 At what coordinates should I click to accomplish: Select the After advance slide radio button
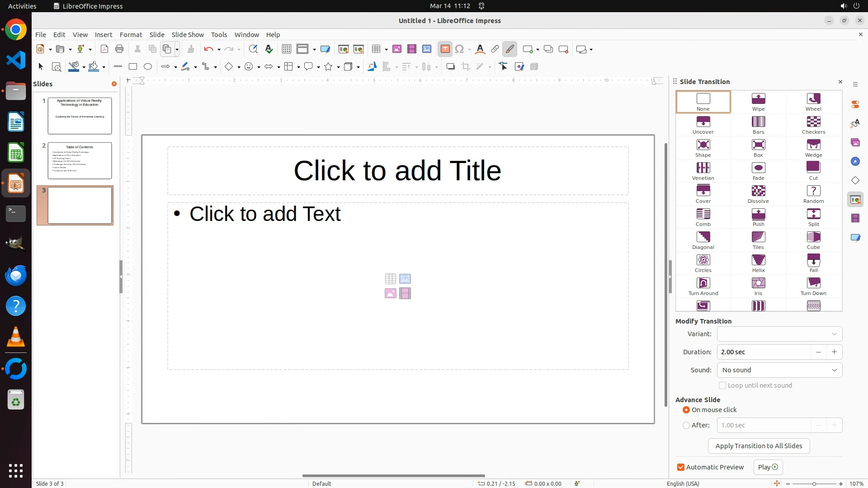coord(686,425)
